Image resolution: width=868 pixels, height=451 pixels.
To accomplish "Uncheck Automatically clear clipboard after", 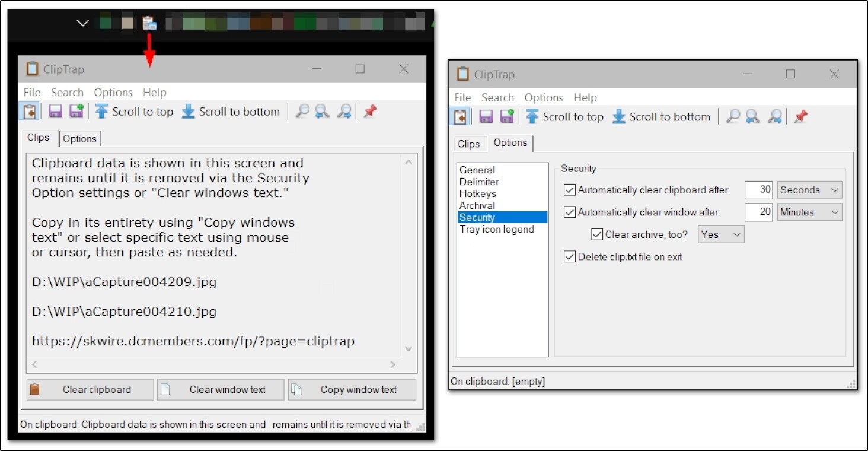I will tap(570, 190).
